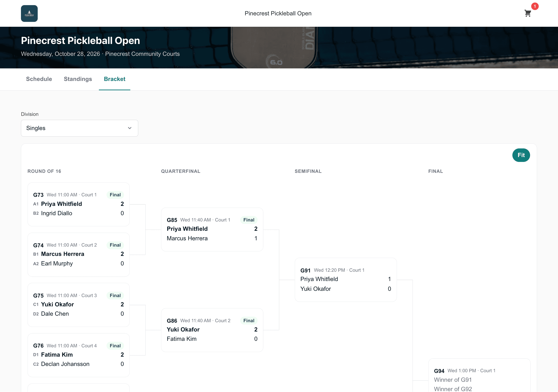Image resolution: width=558 pixels, height=392 pixels.
Task: Click the Final badge on G73
Action: [x=115, y=195]
